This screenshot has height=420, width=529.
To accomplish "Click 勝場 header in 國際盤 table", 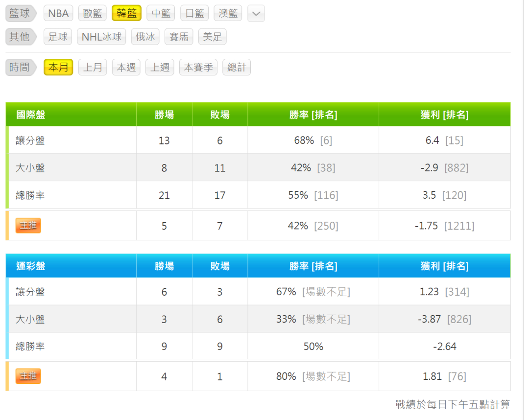I will coord(164,115).
